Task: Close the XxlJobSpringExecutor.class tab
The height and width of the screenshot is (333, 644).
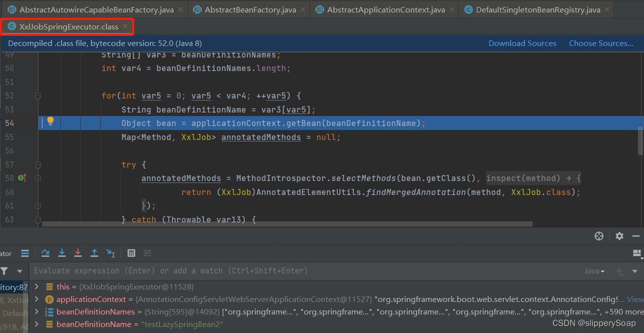Action: (x=125, y=26)
